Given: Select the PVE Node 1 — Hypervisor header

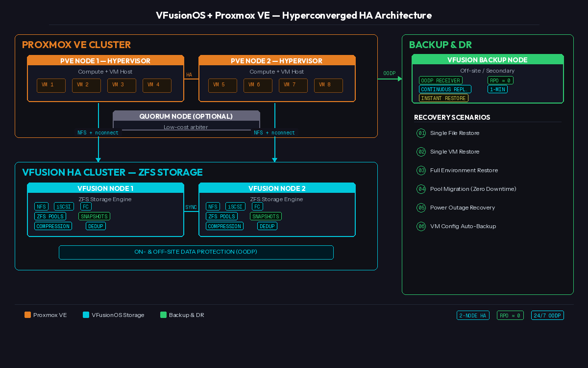Looking at the screenshot, I should (105, 61).
